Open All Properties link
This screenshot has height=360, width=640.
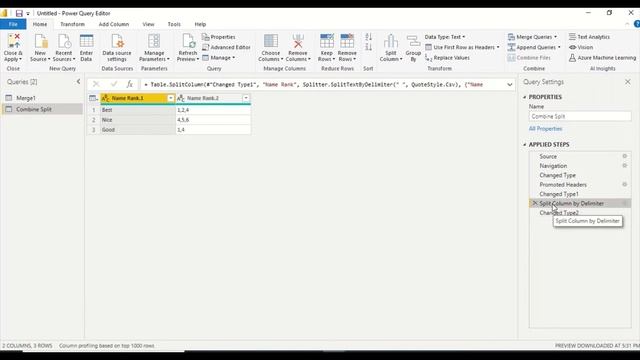tap(545, 129)
